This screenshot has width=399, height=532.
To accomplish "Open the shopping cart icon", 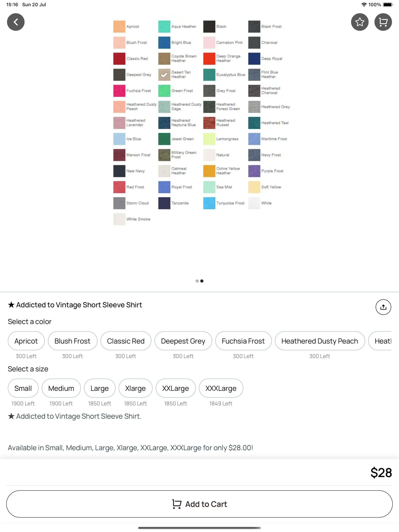I will click(383, 22).
